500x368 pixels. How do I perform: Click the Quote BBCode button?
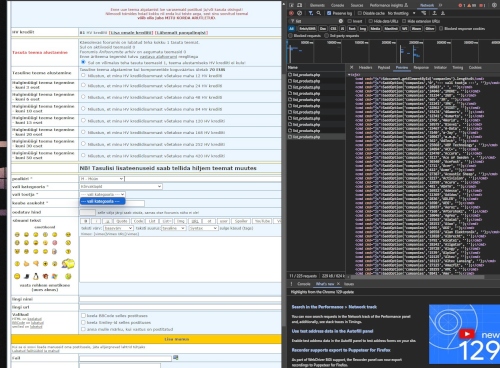[x=122, y=221]
